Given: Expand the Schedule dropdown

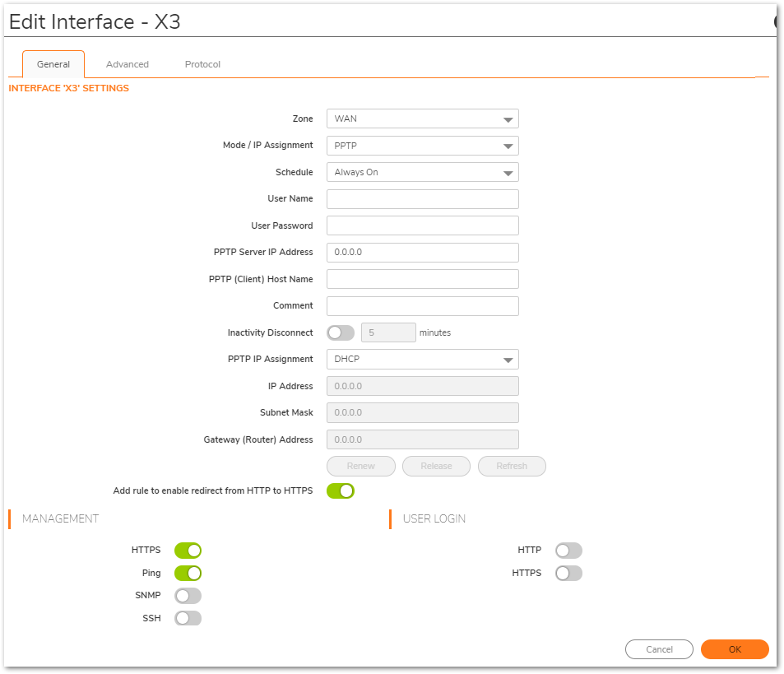Looking at the screenshot, I should (x=422, y=172).
